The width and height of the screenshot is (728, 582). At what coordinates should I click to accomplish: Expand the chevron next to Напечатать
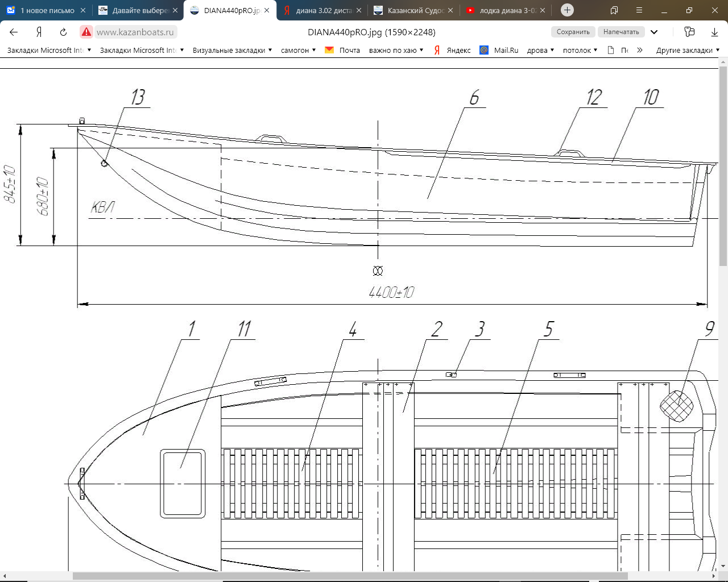click(x=654, y=32)
